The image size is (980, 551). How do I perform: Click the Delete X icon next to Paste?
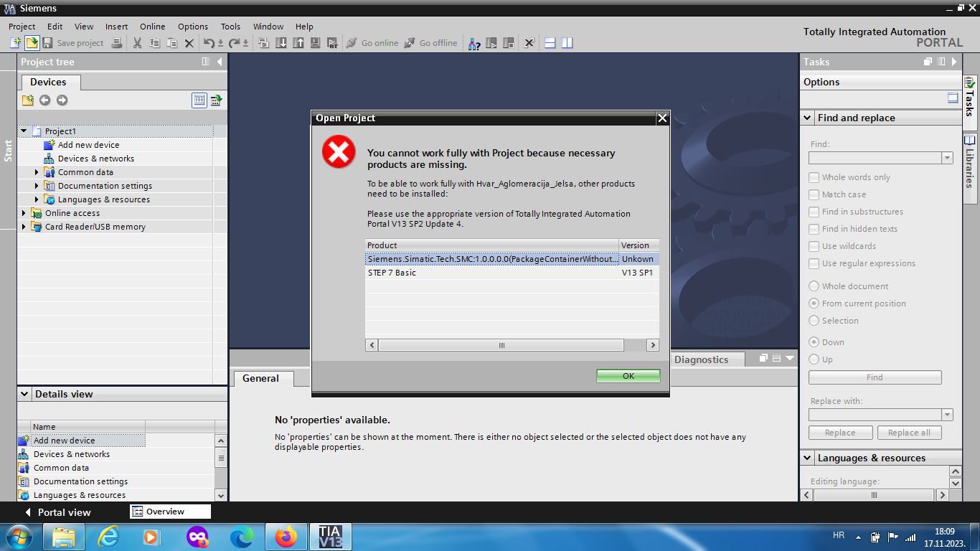pyautogui.click(x=189, y=43)
